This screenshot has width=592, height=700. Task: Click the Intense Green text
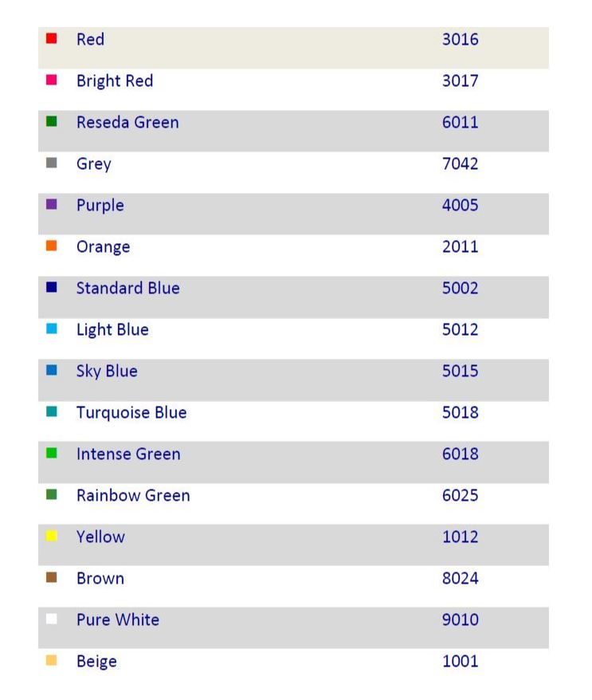point(128,454)
